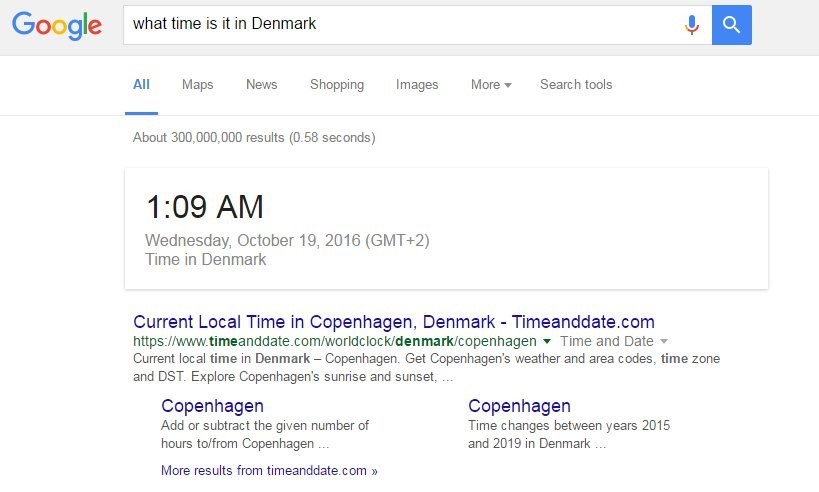Switch to the News tab

(x=262, y=85)
